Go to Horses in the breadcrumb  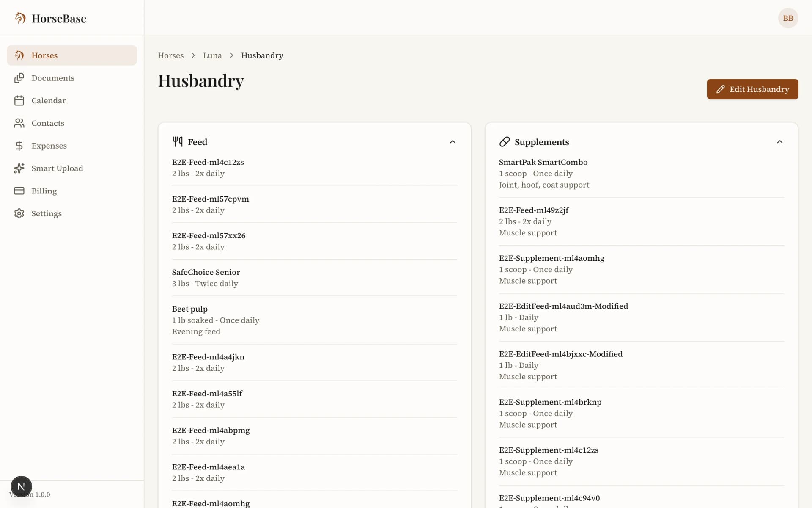[170, 55]
